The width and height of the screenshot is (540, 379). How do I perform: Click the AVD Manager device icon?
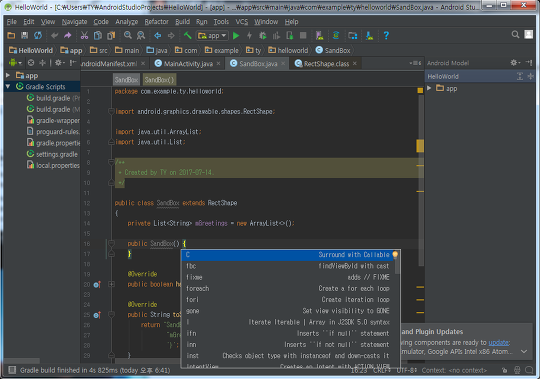coord(320,35)
